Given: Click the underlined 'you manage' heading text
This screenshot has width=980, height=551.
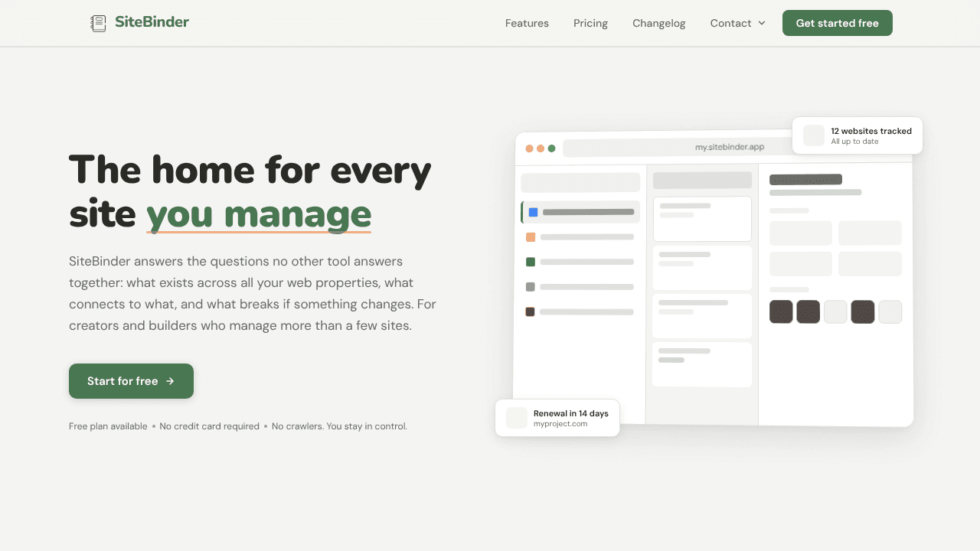Looking at the screenshot, I should click(x=259, y=214).
